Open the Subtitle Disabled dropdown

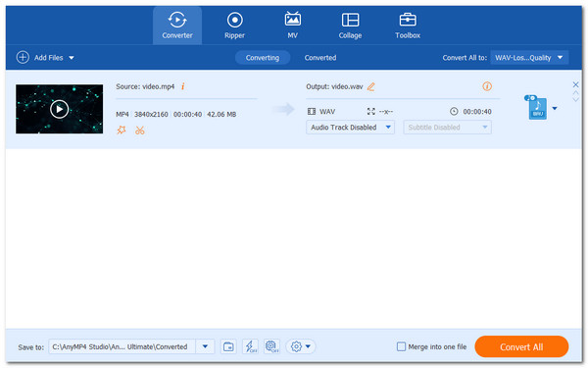[448, 128]
